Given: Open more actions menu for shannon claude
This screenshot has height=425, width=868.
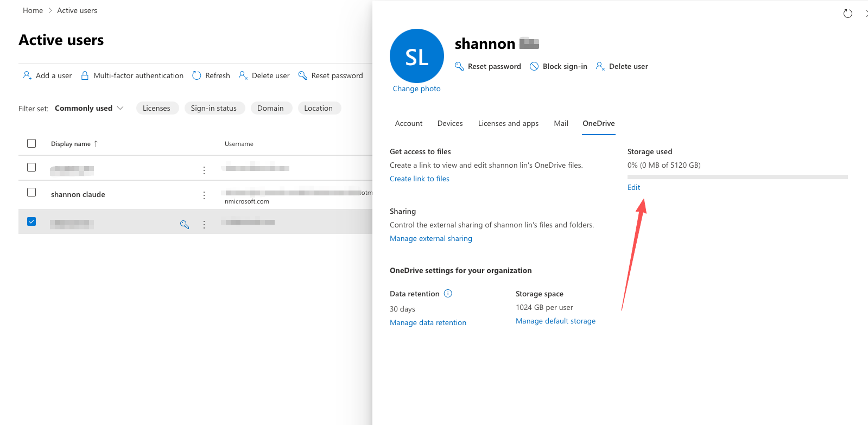Looking at the screenshot, I should [204, 195].
